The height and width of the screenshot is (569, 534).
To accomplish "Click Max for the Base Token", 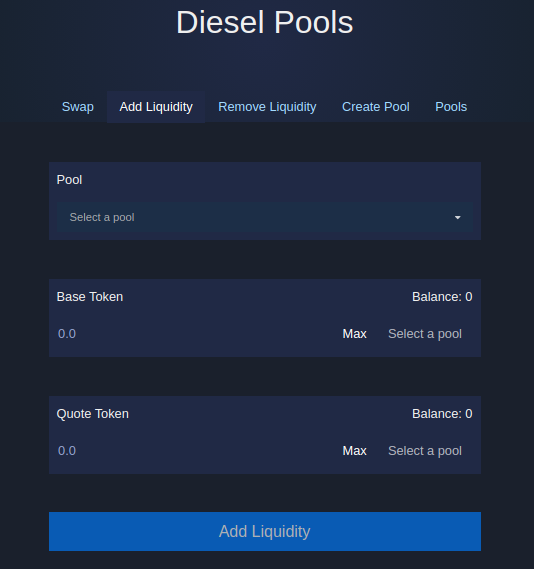I will pos(354,334).
